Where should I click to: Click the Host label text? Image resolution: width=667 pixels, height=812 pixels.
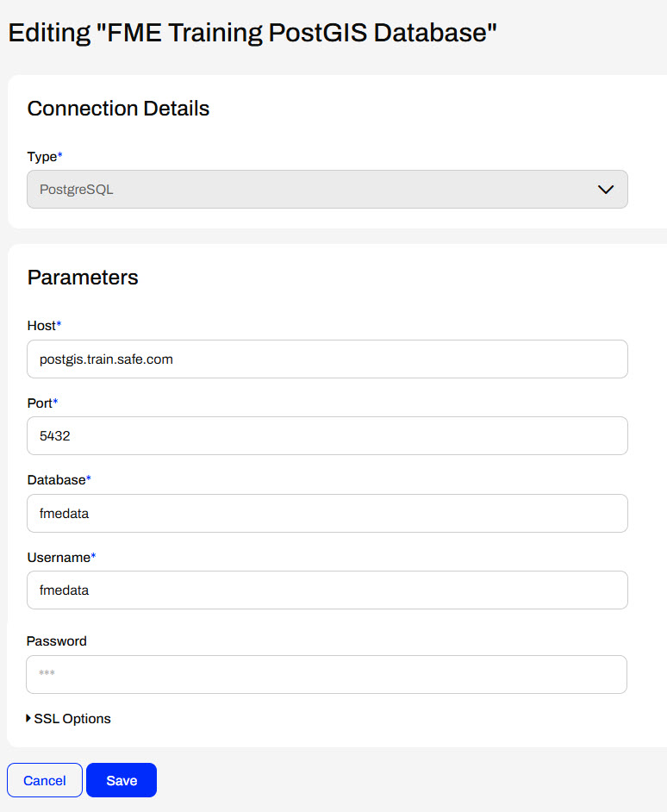tap(41, 325)
